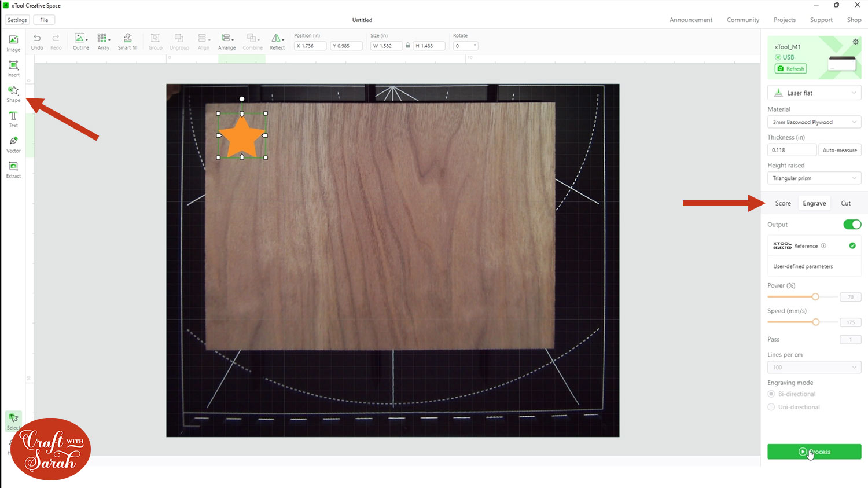Image resolution: width=868 pixels, height=488 pixels.
Task: Select Uni-directional engraving mode
Action: point(771,408)
